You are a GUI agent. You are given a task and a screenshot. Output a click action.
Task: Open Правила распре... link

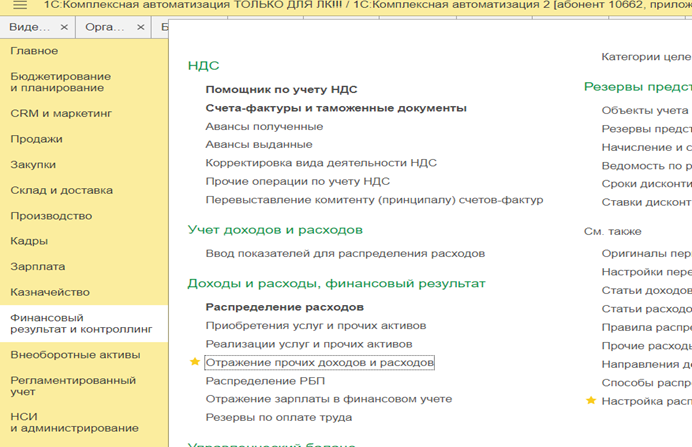tap(647, 327)
